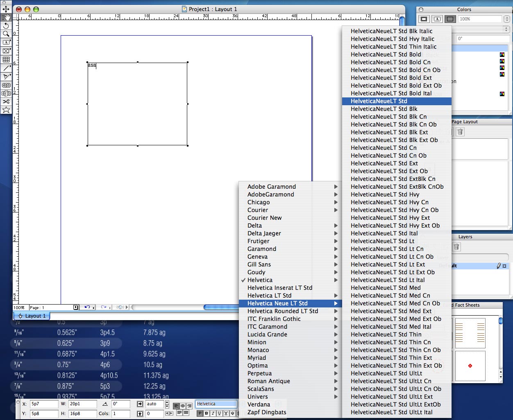Apply centered text alignment
Viewport: 513px width, 420px height.
click(183, 406)
